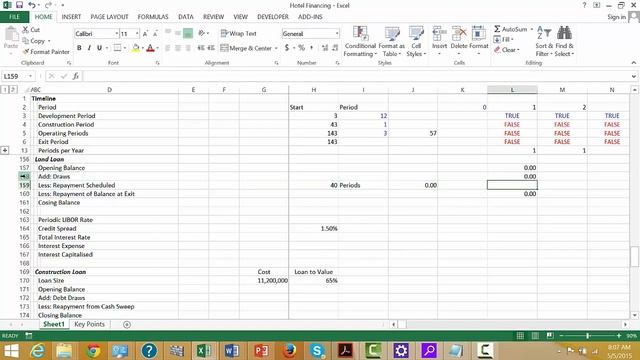Toggle Bold formatting
Image resolution: width=640 pixels, height=360 pixels.
[x=79, y=48]
